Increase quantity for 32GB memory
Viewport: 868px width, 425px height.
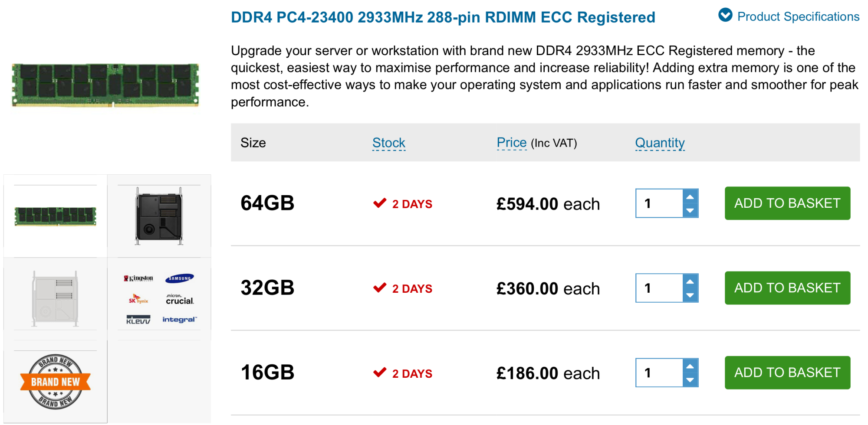690,281
